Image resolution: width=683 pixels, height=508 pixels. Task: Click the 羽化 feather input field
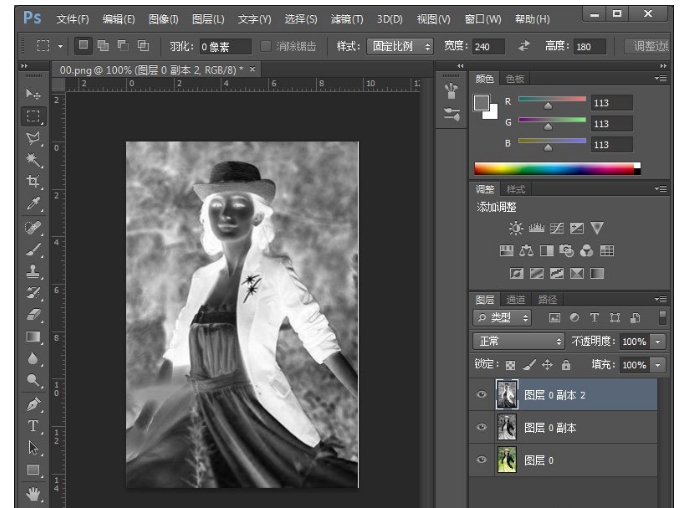[224, 46]
